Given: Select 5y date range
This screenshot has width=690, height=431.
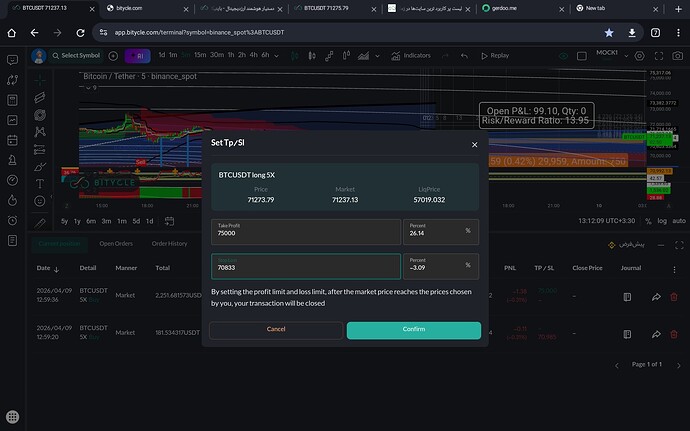Looking at the screenshot, I should coord(65,221).
